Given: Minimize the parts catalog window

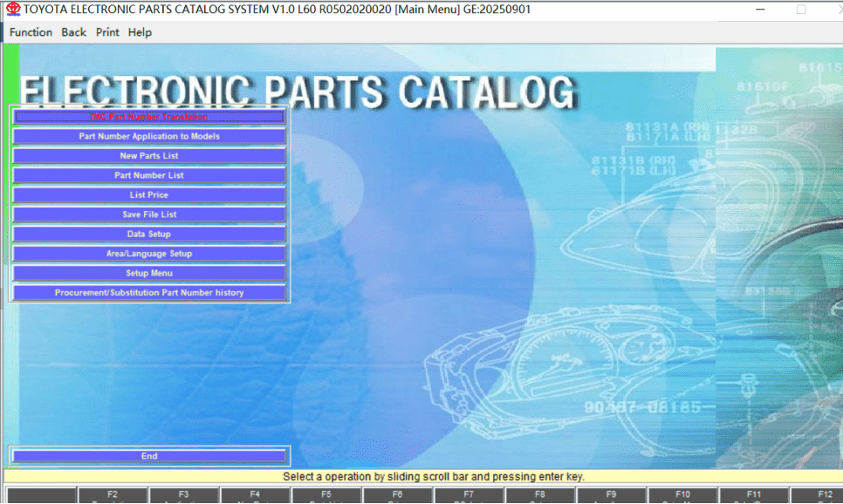Looking at the screenshot, I should (x=761, y=10).
